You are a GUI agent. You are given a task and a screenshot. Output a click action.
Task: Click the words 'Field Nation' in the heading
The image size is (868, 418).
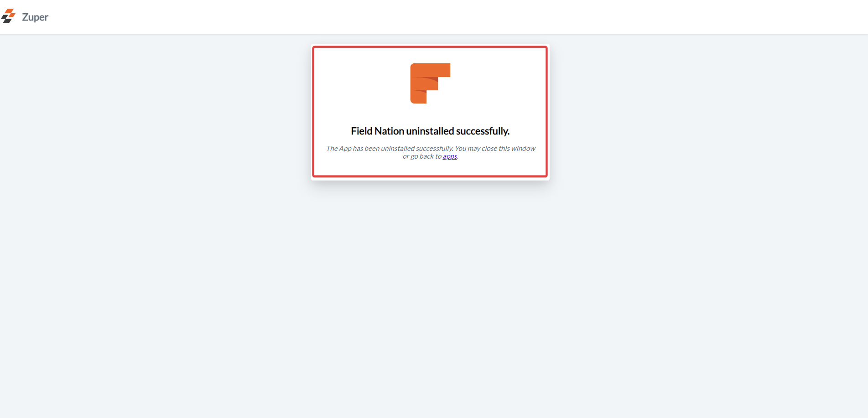[x=377, y=131]
